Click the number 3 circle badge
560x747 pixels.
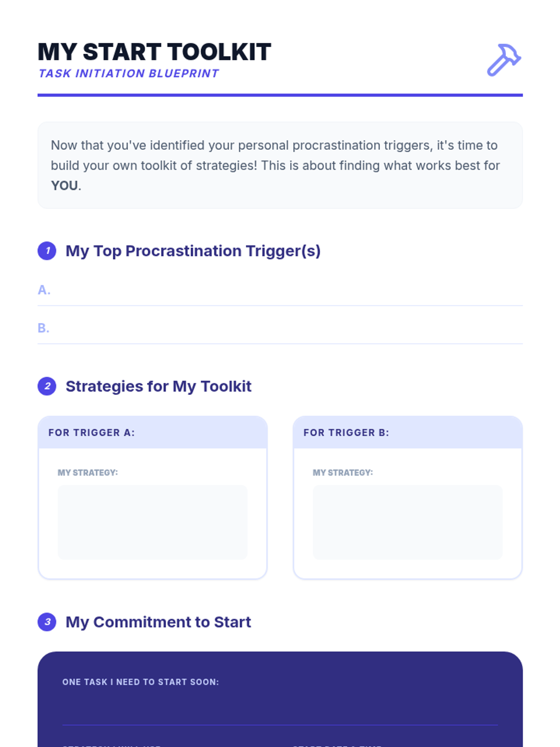pyautogui.click(x=47, y=622)
